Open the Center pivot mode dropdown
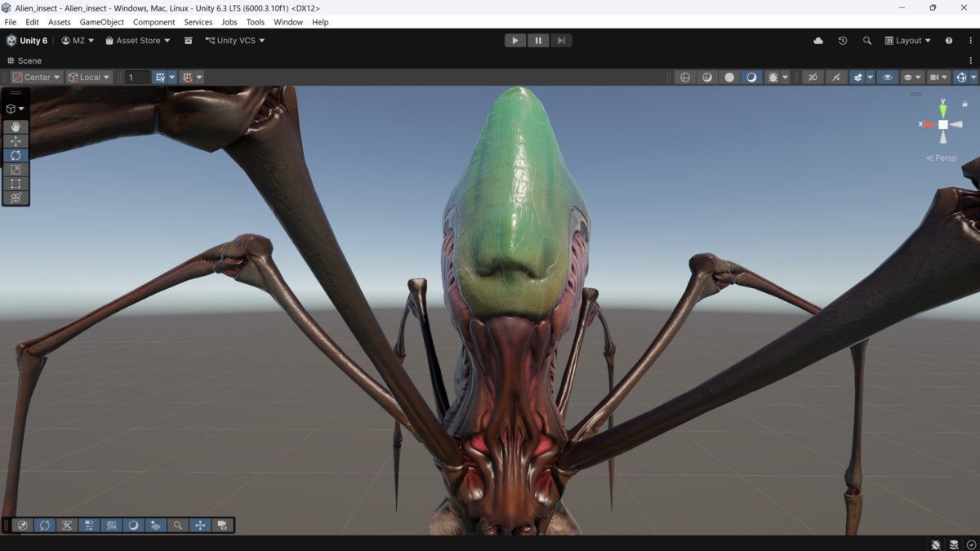The image size is (980, 551). (35, 77)
